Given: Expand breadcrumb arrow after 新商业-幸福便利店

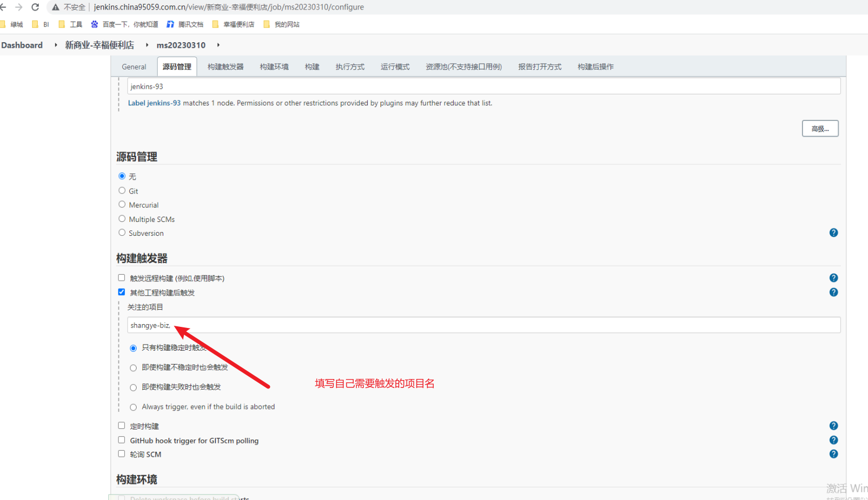Looking at the screenshot, I should point(147,45).
